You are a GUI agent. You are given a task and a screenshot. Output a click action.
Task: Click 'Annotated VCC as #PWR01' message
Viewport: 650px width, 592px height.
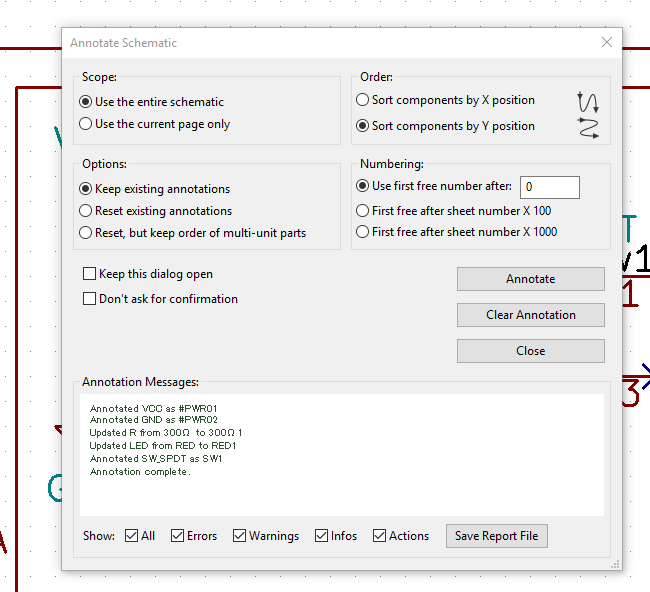[153, 409]
